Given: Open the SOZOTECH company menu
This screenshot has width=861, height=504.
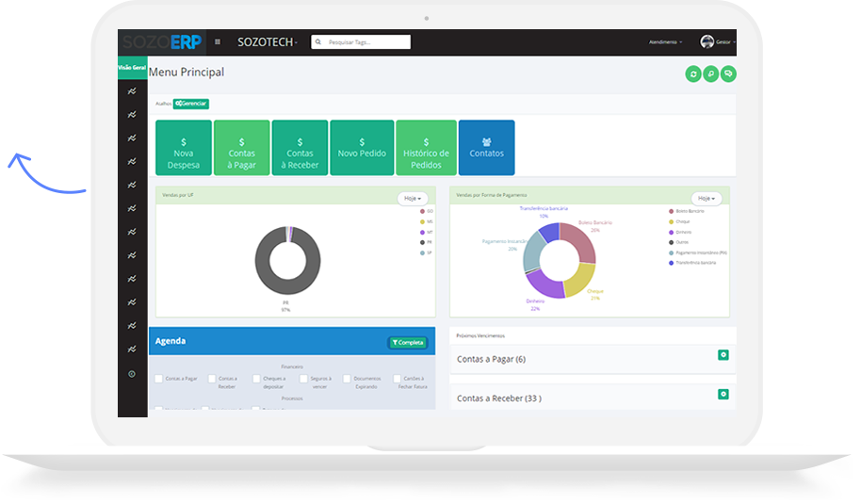Looking at the screenshot, I should [268, 42].
